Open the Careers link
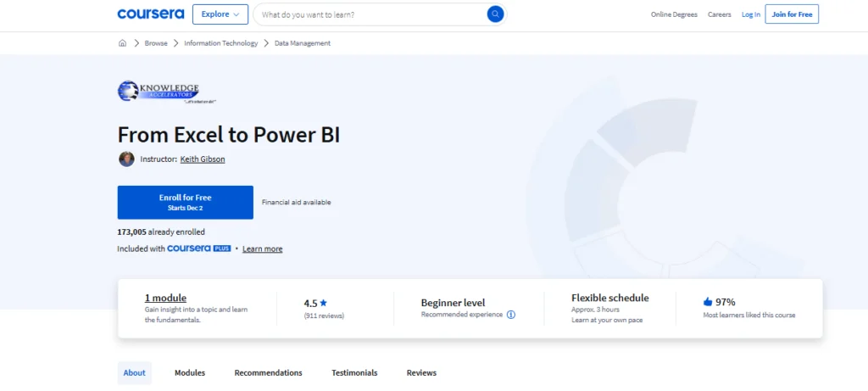This screenshot has width=868, height=391. 720,14
